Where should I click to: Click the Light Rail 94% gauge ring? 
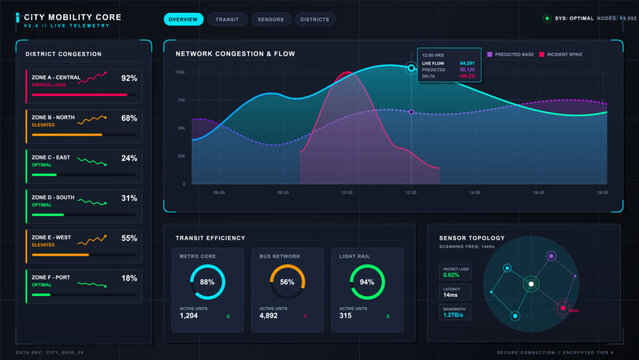tap(367, 282)
